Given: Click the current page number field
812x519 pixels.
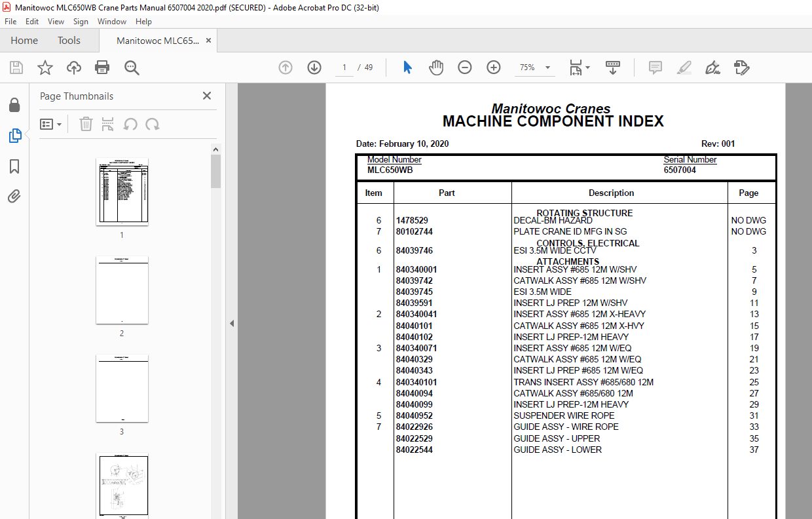Looking at the screenshot, I should tap(344, 67).
